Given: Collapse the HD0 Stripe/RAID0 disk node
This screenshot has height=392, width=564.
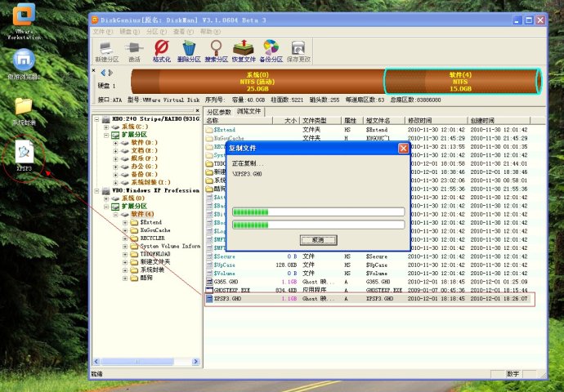Looking at the screenshot, I should tap(96, 119).
